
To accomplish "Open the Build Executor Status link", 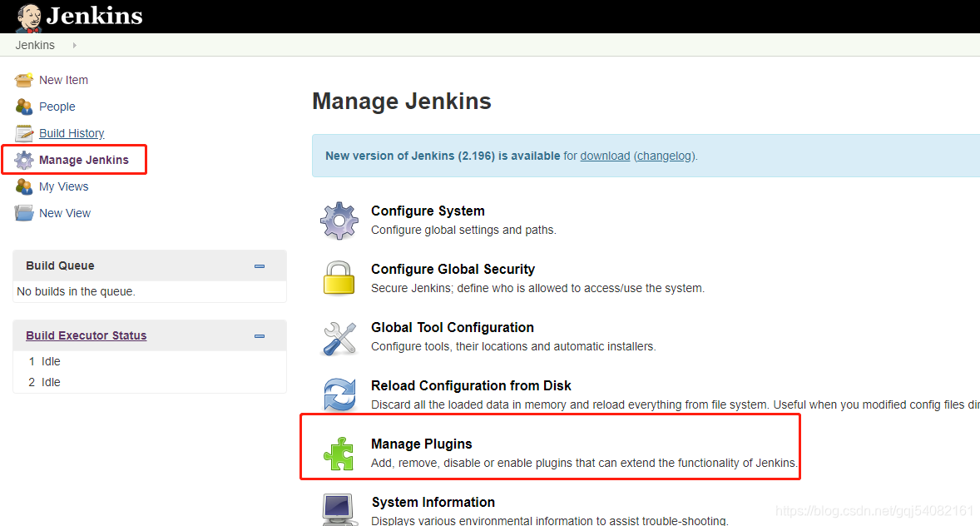I will pos(87,335).
